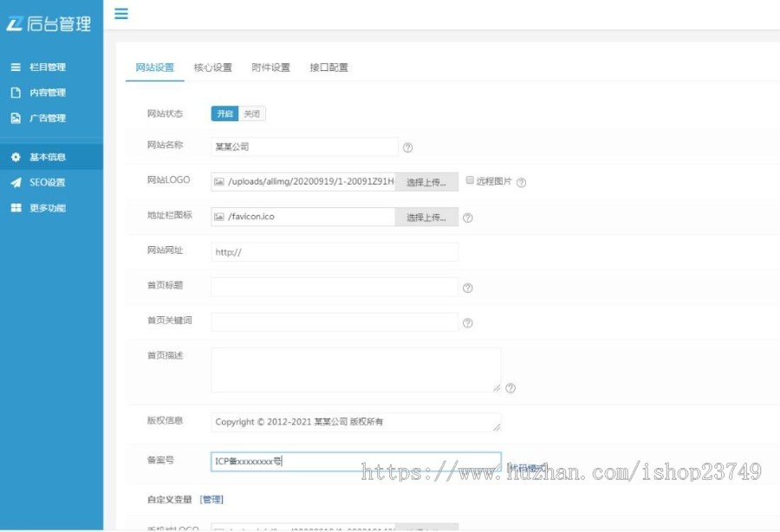Viewport: 780px width, 532px height.
Task: Click help icon beside 网站名称 field
Action: [407, 147]
